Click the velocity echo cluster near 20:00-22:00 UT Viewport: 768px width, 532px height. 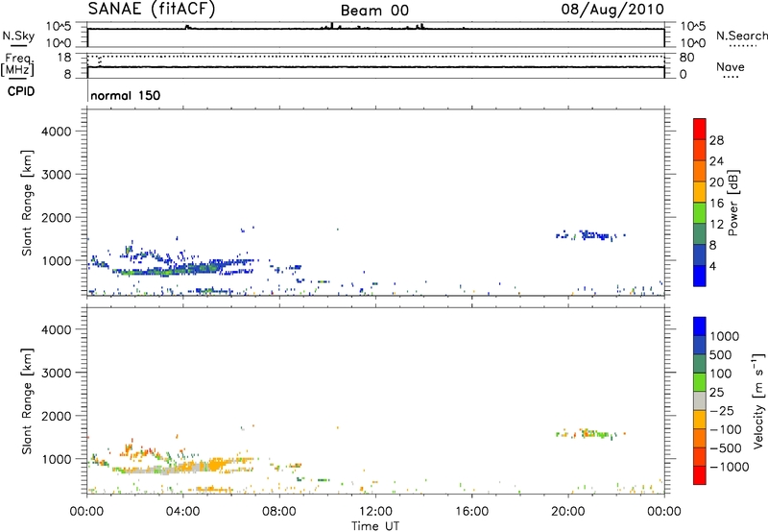(590, 433)
